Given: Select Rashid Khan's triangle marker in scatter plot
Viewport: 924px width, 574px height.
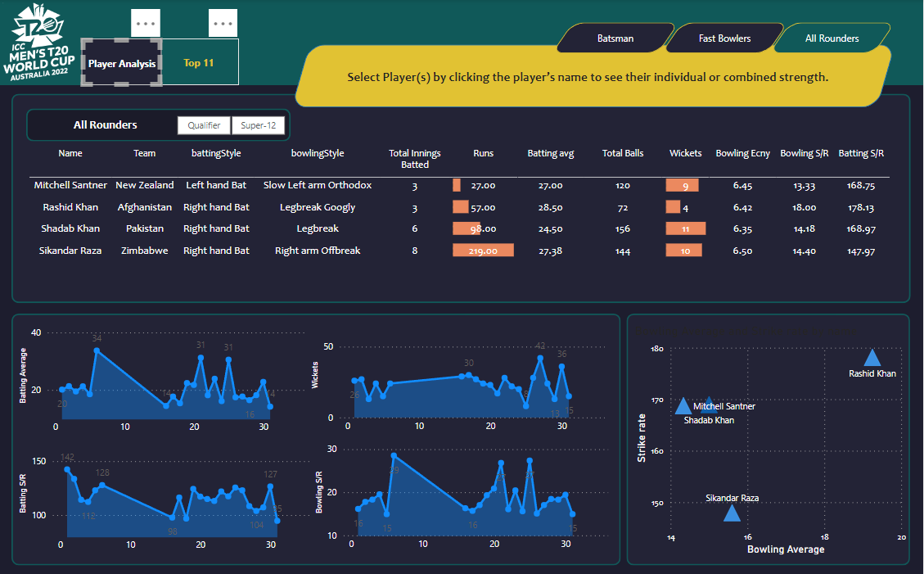Looking at the screenshot, I should (872, 358).
